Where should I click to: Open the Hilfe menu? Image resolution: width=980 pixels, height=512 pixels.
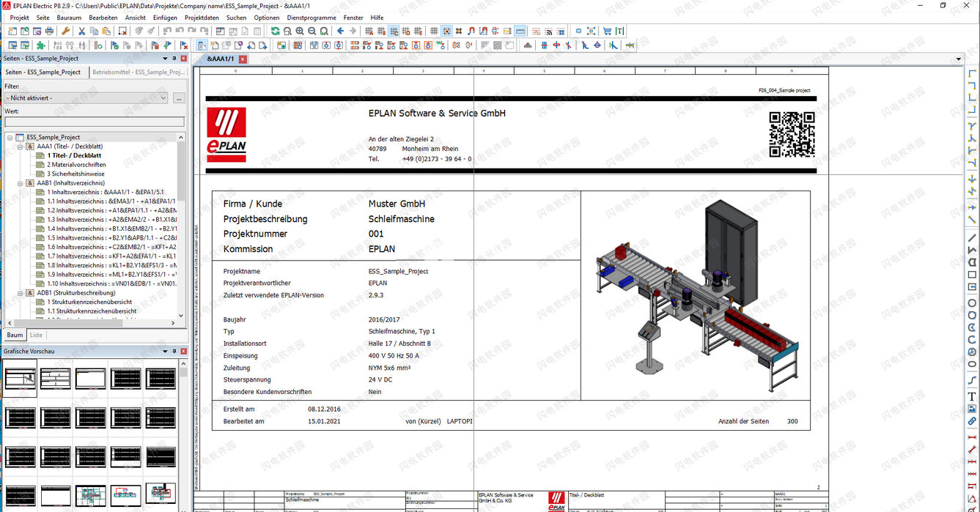[x=377, y=18]
